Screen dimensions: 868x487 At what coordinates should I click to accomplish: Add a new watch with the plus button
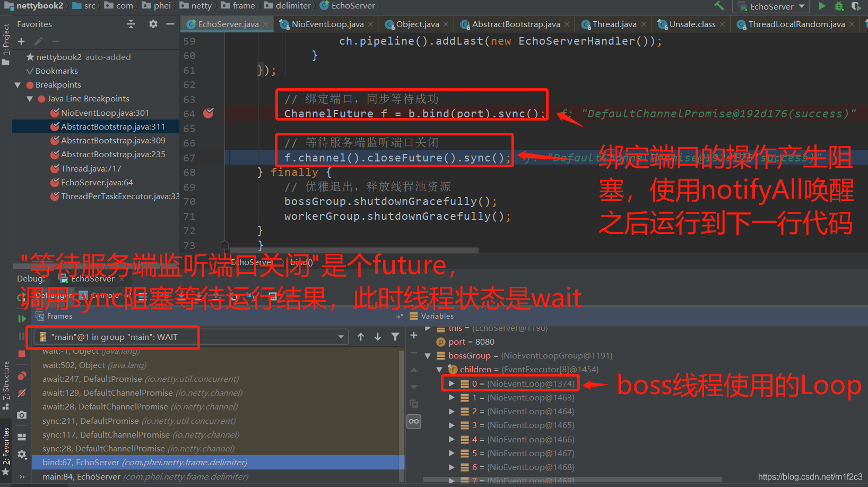coord(413,335)
